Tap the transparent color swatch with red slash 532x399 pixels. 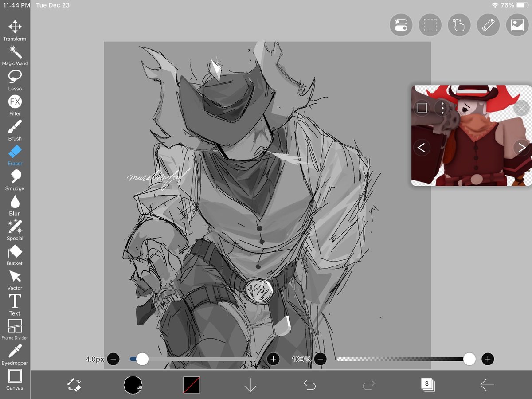tap(192, 385)
